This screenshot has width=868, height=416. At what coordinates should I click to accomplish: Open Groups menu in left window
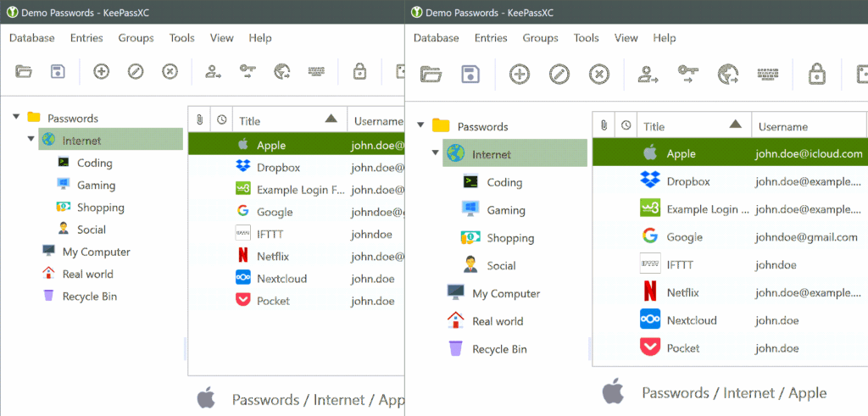[x=136, y=38]
